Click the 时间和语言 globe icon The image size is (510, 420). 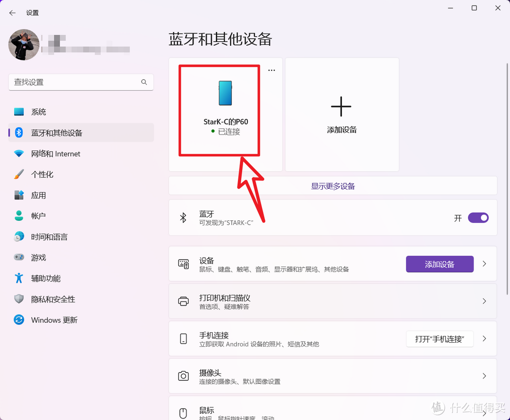19,236
